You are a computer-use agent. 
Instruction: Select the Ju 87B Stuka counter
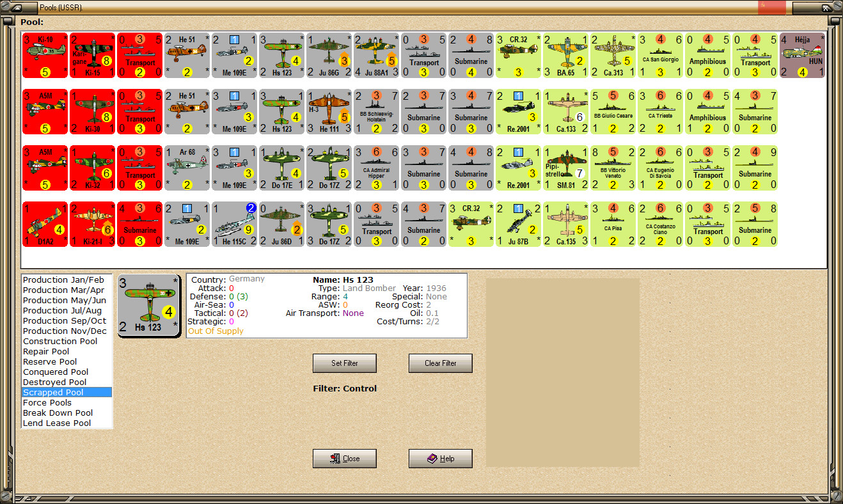point(518,224)
